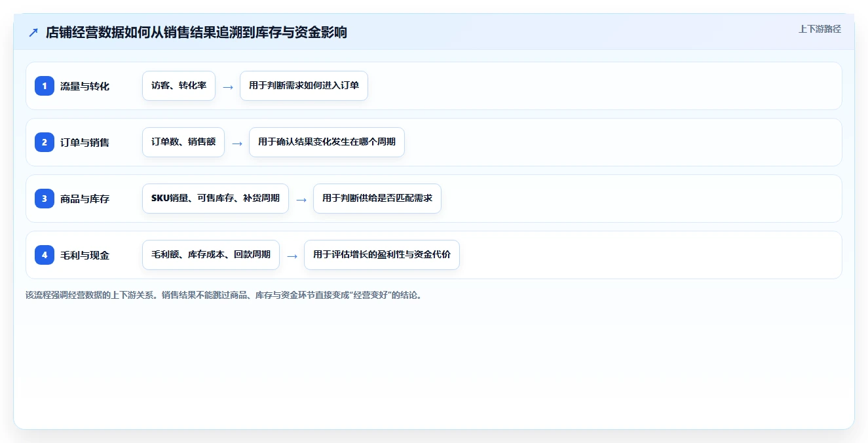Image resolution: width=868 pixels, height=443 pixels.
Task: Click the arrow after 毛利额、库存成本、回款周期
Action: [x=292, y=256]
